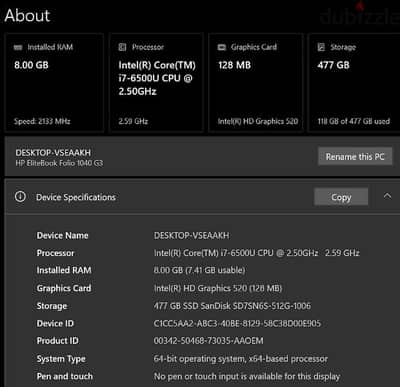Screen dimensions: 400x387
Task: Select the Device ID value C1CC5AA2
Action: [x=237, y=323]
